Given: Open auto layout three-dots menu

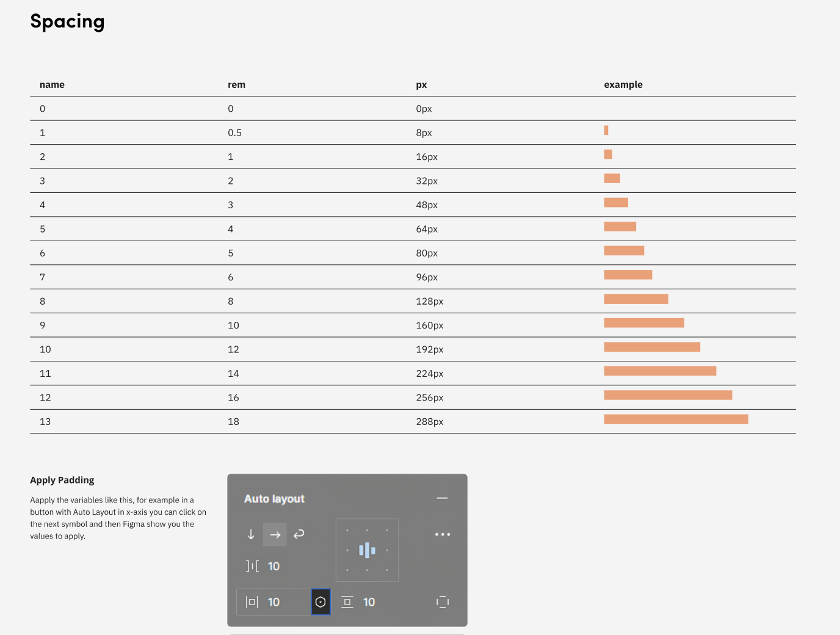Looking at the screenshot, I should (443, 534).
